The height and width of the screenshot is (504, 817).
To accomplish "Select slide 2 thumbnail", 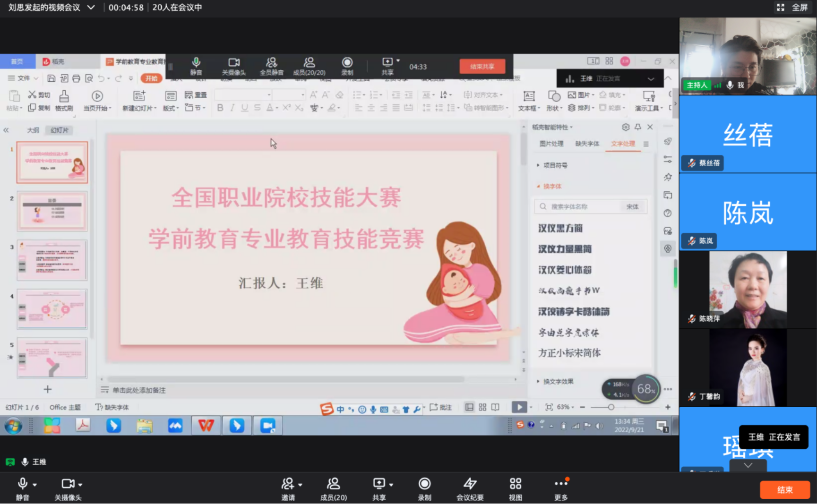I will coord(52,211).
